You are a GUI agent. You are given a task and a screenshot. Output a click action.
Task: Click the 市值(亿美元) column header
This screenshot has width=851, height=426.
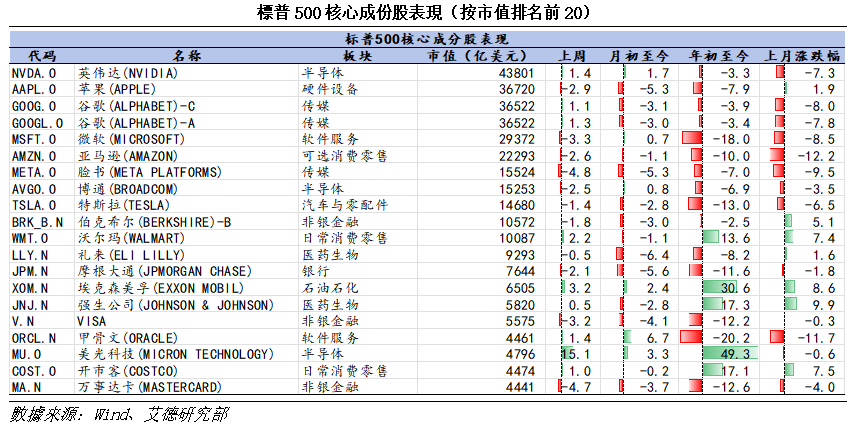pyautogui.click(x=478, y=56)
